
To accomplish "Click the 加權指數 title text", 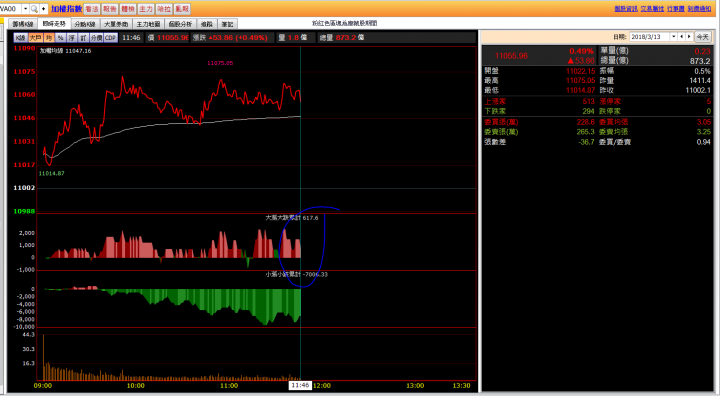I will pyautogui.click(x=67, y=9).
